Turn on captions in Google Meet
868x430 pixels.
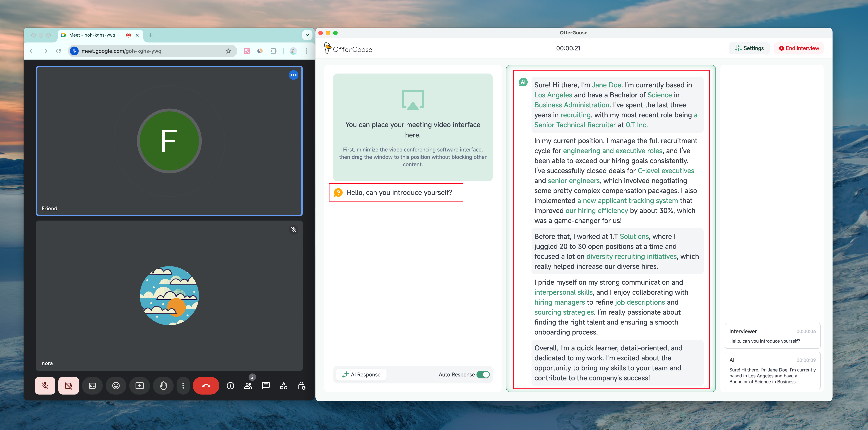coord(92,385)
